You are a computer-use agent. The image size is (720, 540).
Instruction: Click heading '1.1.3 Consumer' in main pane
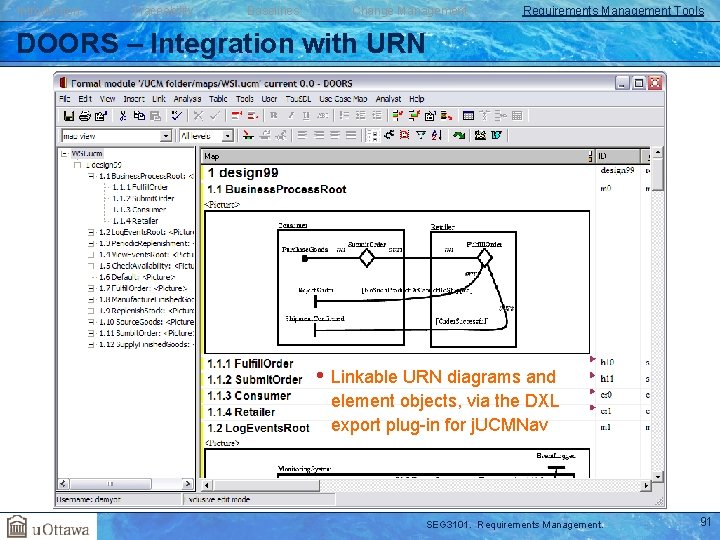[249, 396]
